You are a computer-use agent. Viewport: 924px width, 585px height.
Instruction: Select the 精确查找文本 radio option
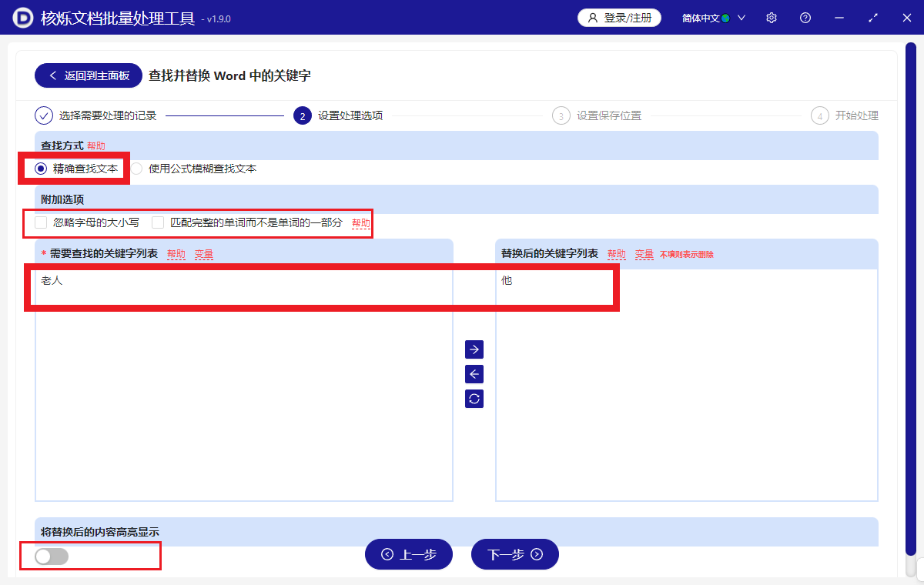[42, 168]
